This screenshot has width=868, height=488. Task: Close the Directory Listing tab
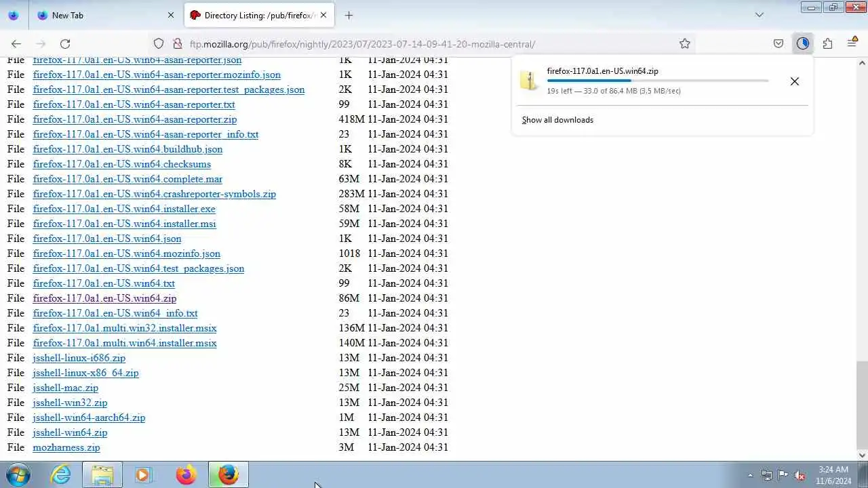(323, 15)
